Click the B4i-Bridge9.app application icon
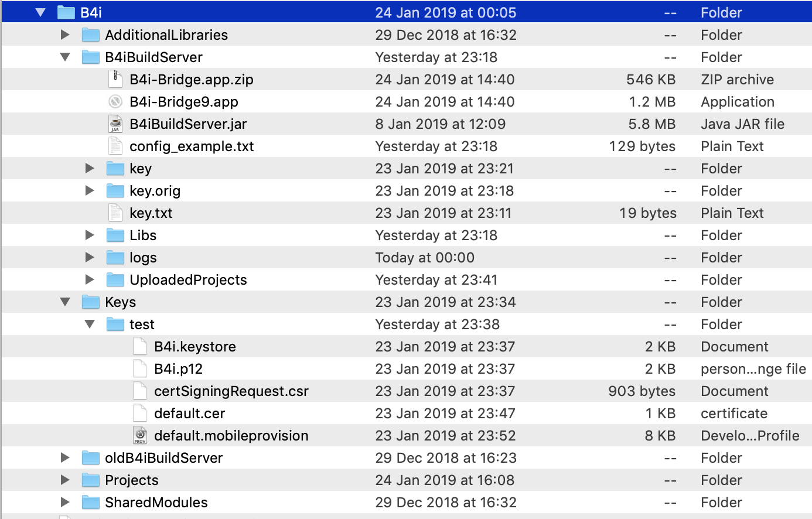The image size is (812, 519). pos(115,102)
